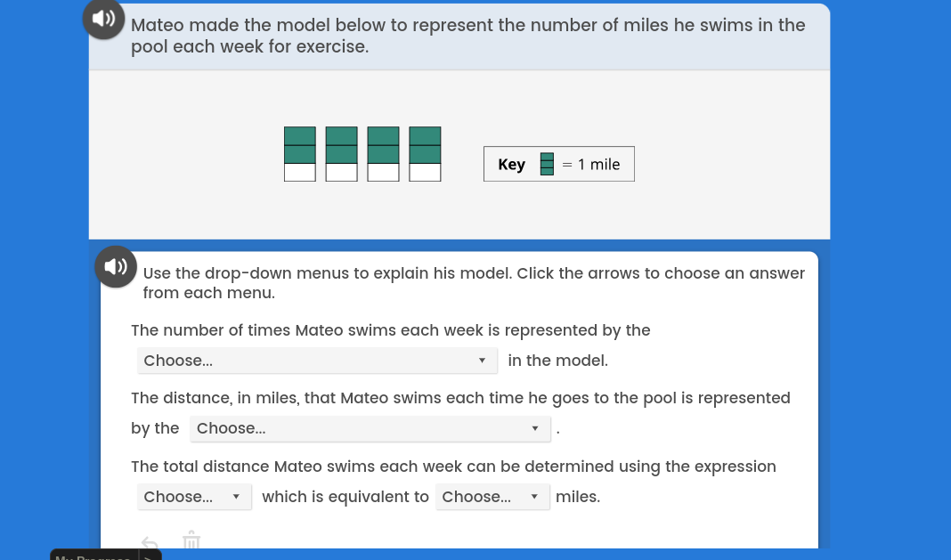Click the fourth fraction bar in the model
The height and width of the screenshot is (560, 951).
[425, 154]
